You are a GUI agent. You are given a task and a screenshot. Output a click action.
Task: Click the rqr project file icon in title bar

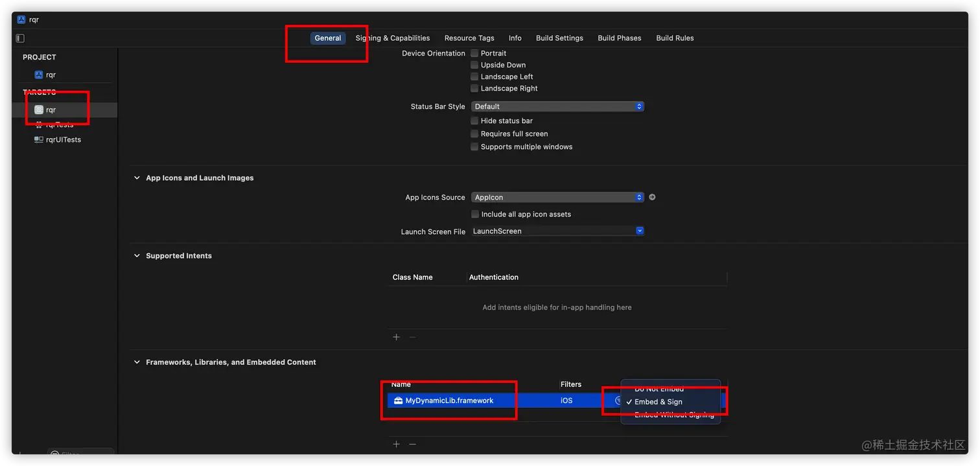coord(21,19)
